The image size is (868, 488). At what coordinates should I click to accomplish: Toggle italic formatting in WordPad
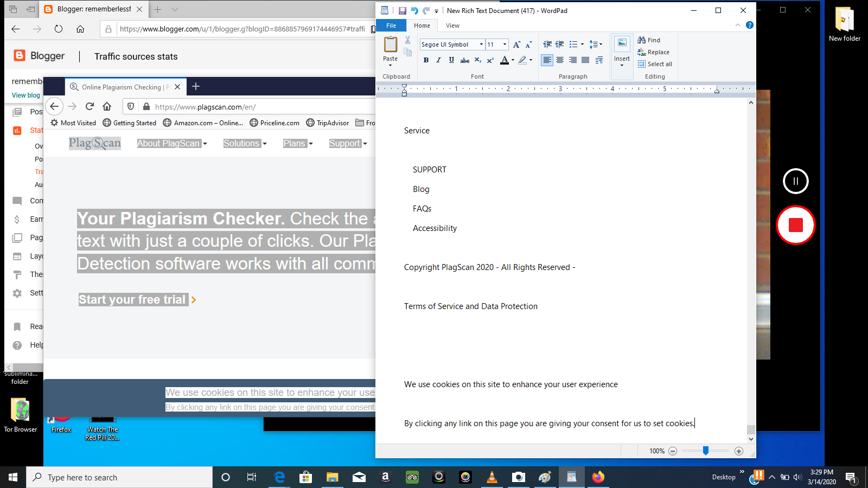point(438,60)
